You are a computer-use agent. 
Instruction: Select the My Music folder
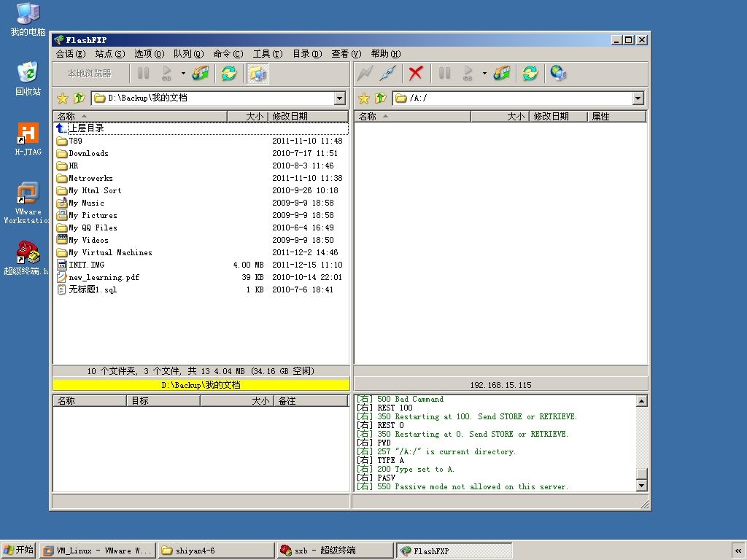201,203
